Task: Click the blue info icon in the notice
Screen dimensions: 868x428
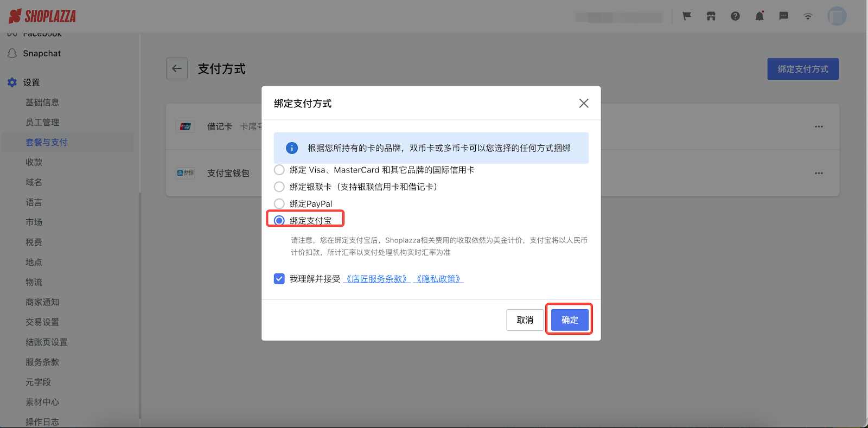Action: coord(292,148)
